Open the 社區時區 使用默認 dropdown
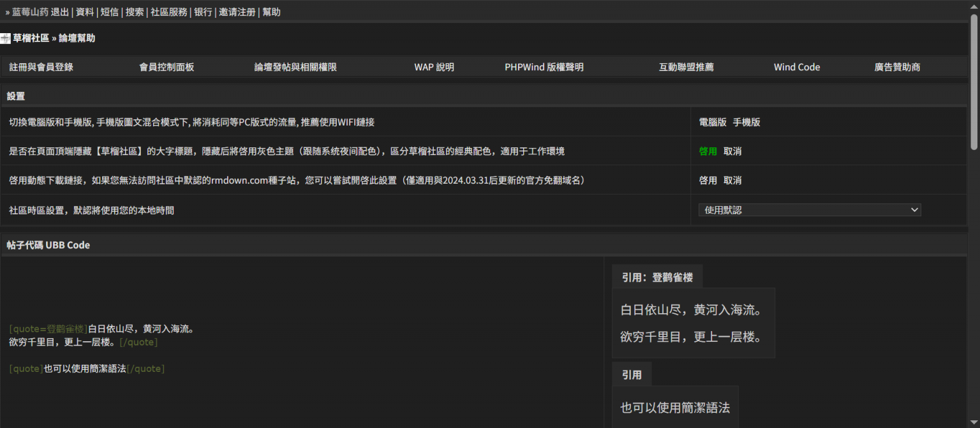Image resolution: width=980 pixels, height=428 pixels. coord(809,210)
